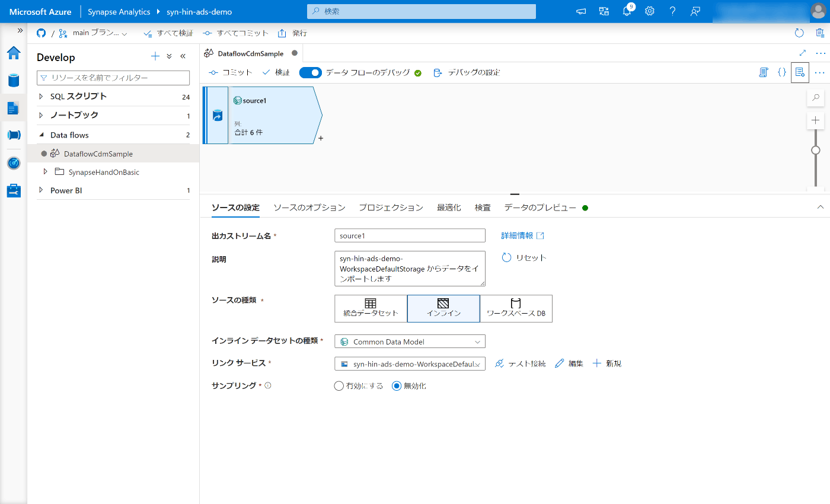Image resolution: width=830 pixels, height=504 pixels.
Task: Click the canvas zoom slider handle
Action: [816, 150]
